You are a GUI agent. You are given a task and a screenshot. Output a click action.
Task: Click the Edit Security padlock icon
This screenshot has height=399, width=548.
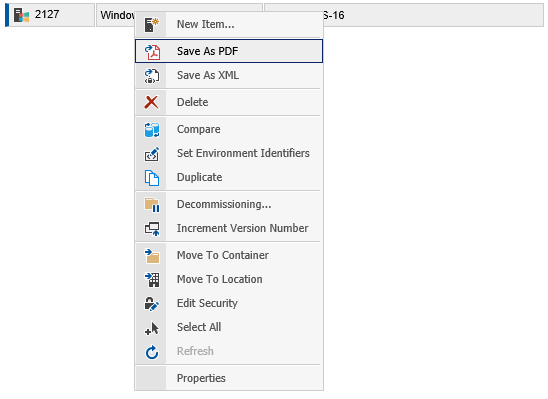click(x=152, y=303)
